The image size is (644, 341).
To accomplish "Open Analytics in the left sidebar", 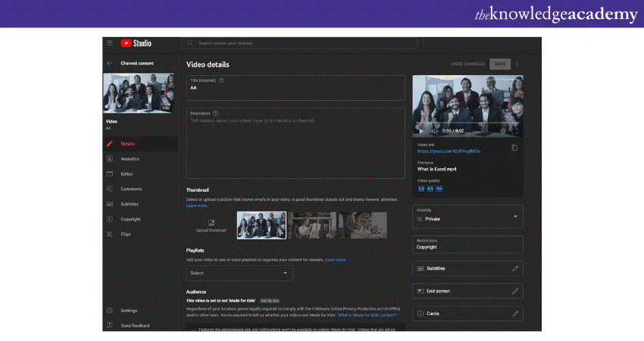I will tap(130, 158).
